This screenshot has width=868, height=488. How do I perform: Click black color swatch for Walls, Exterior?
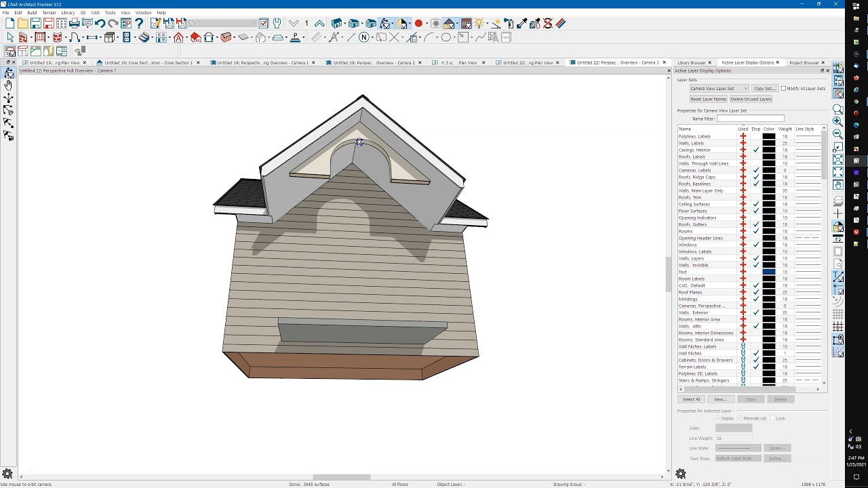[x=768, y=312]
